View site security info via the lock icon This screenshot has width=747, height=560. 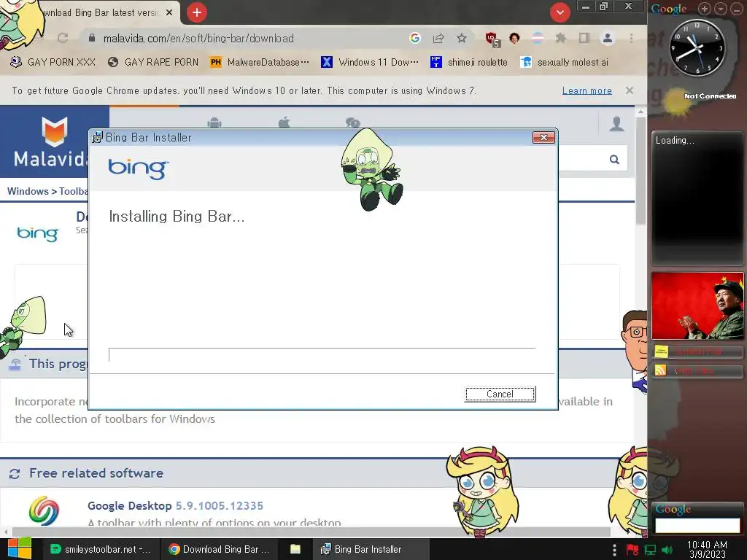[92, 38]
